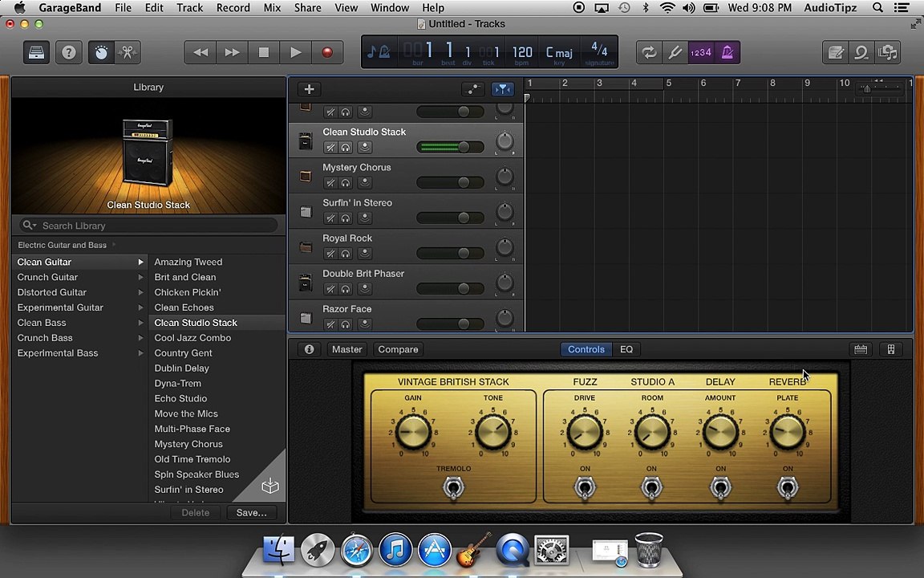The image size is (924, 578).
Task: Toggle the metronome click
Action: [x=727, y=52]
